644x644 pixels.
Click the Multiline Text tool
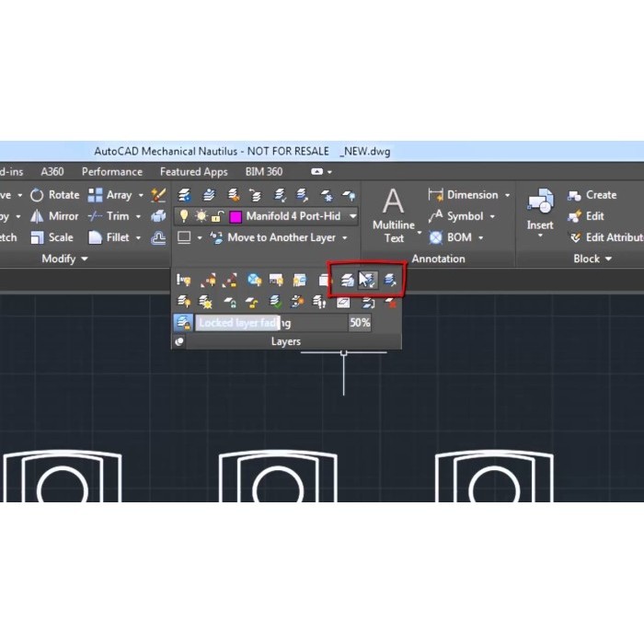[394, 215]
